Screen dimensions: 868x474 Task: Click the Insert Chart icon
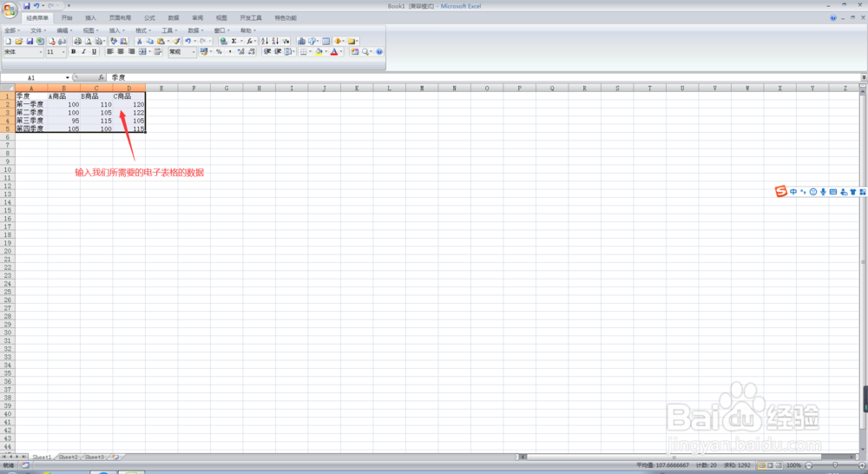pos(301,41)
